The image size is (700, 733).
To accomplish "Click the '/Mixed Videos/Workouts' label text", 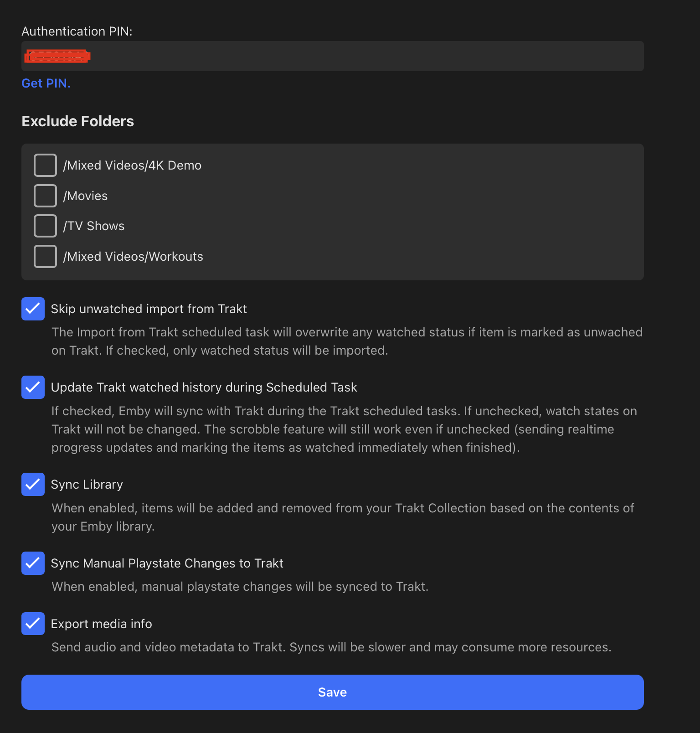I will pyautogui.click(x=133, y=257).
